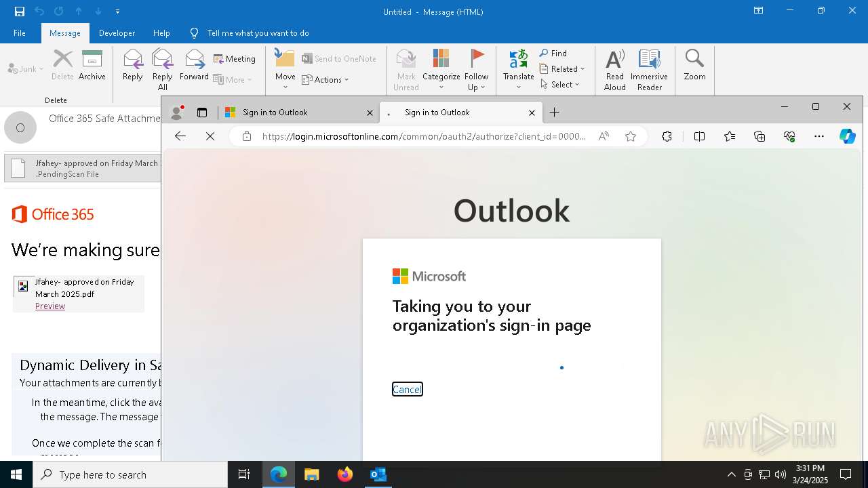Open File Explorer from taskbar
The height and width of the screenshot is (488, 868).
click(311, 474)
